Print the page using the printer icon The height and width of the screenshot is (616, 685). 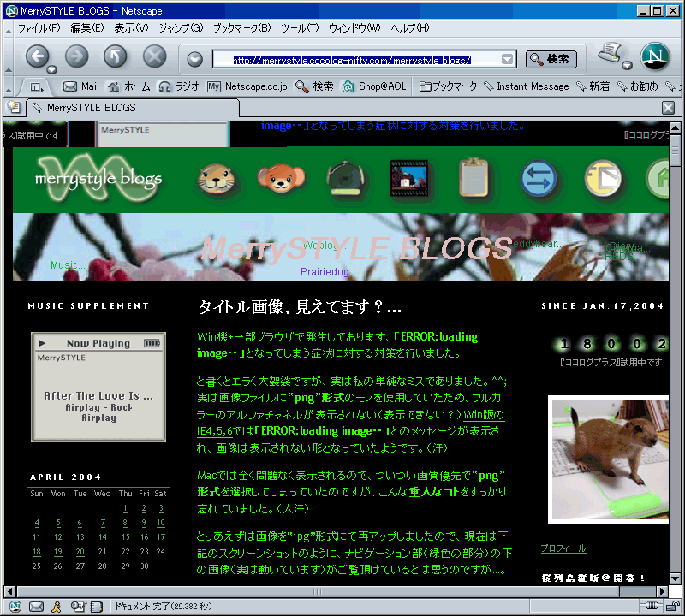[611, 53]
